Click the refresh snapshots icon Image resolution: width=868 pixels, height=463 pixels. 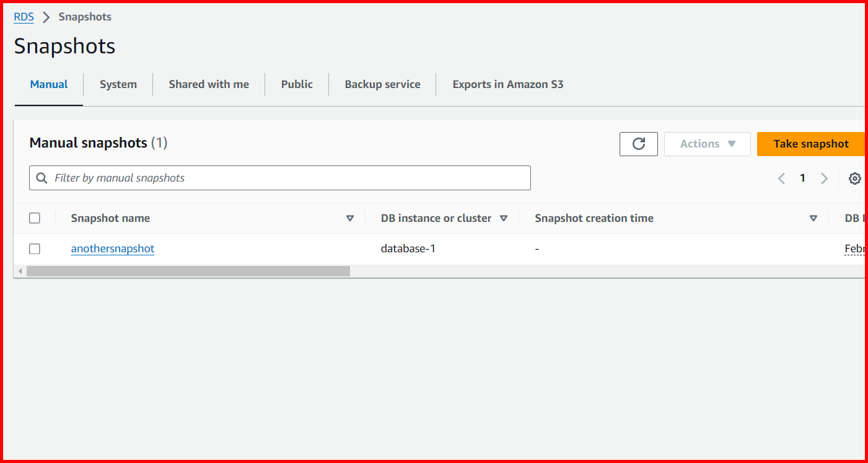(638, 144)
